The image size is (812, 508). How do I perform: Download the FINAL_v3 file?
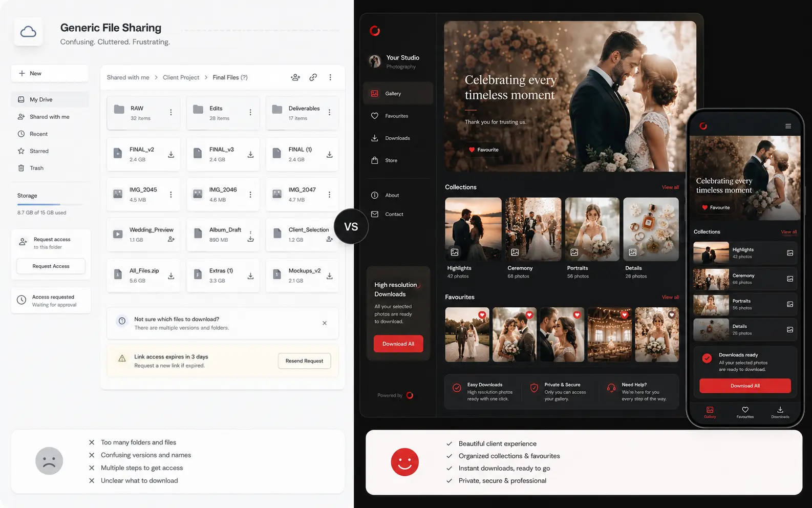(250, 154)
